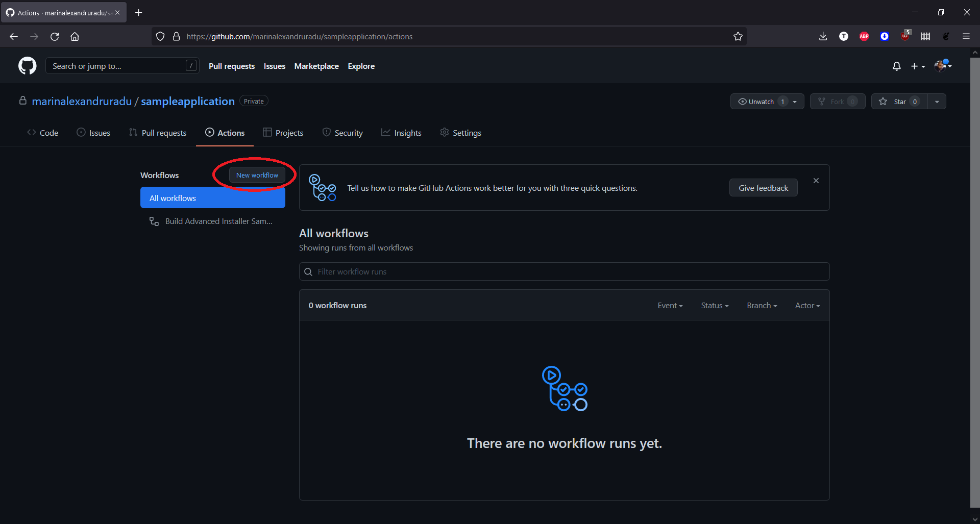
Task: Open the Projects tab
Action: [x=283, y=133]
